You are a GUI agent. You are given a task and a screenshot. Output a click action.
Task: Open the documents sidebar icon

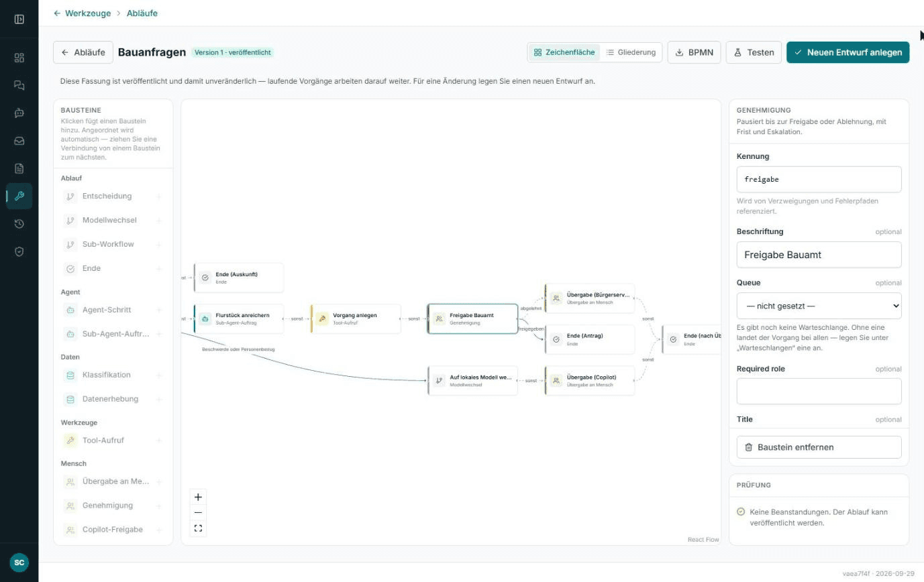[x=19, y=168]
